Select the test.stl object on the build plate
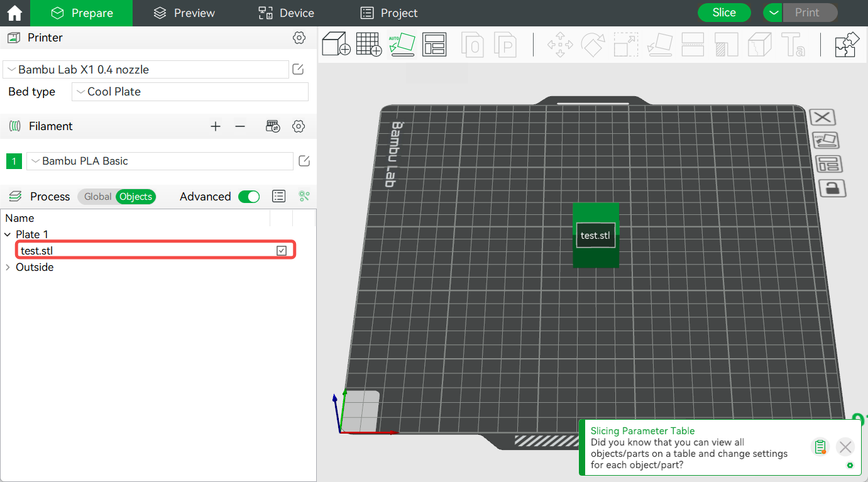868x482 pixels. tap(595, 236)
